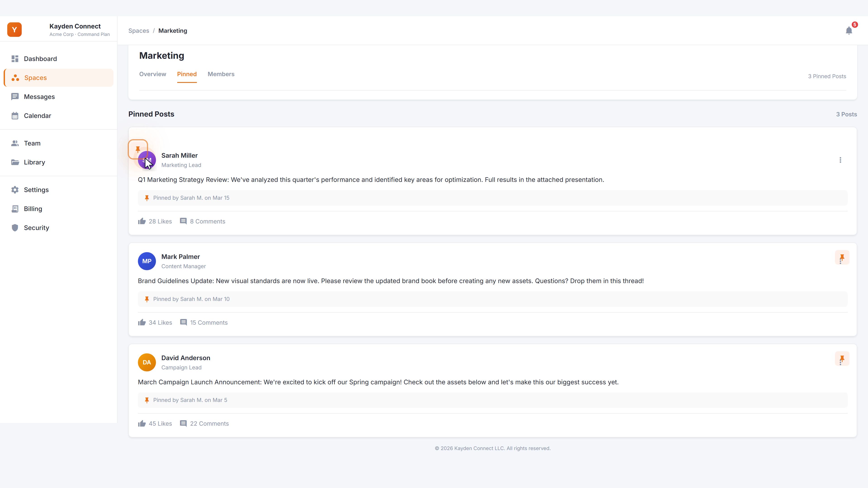Click comment icon beside 15 Comments
Viewport: 868px width, 488px height.
[x=183, y=323]
